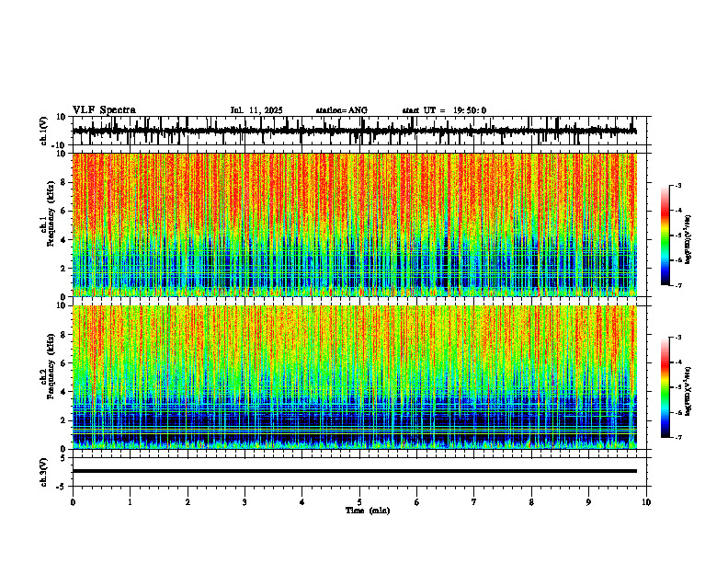Screen dimensions: 728x563
Task: Click the time axis tick label "3"
Action: (245, 502)
